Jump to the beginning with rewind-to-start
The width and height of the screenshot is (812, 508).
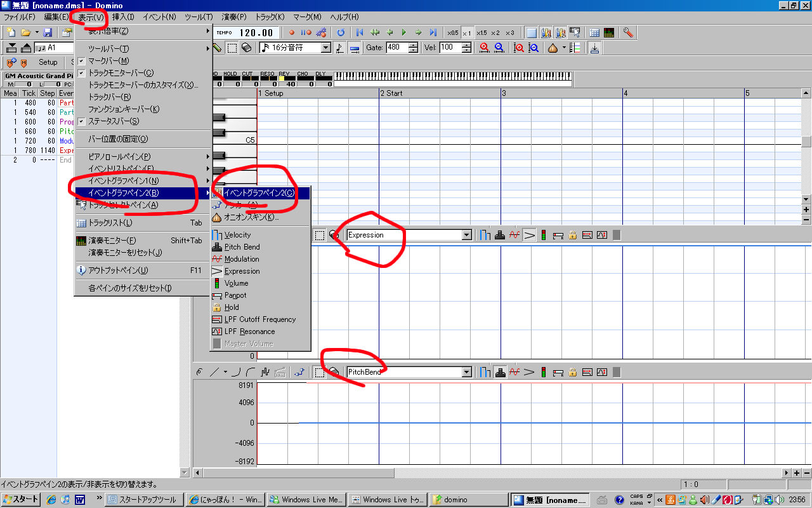(360, 32)
